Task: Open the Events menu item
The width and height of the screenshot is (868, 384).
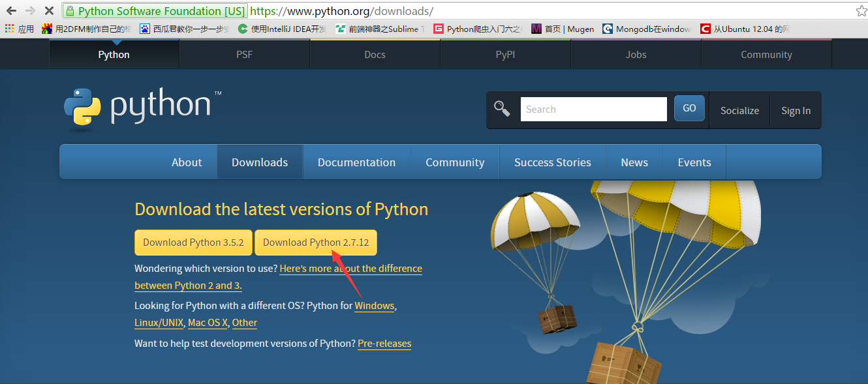Action: [x=694, y=162]
